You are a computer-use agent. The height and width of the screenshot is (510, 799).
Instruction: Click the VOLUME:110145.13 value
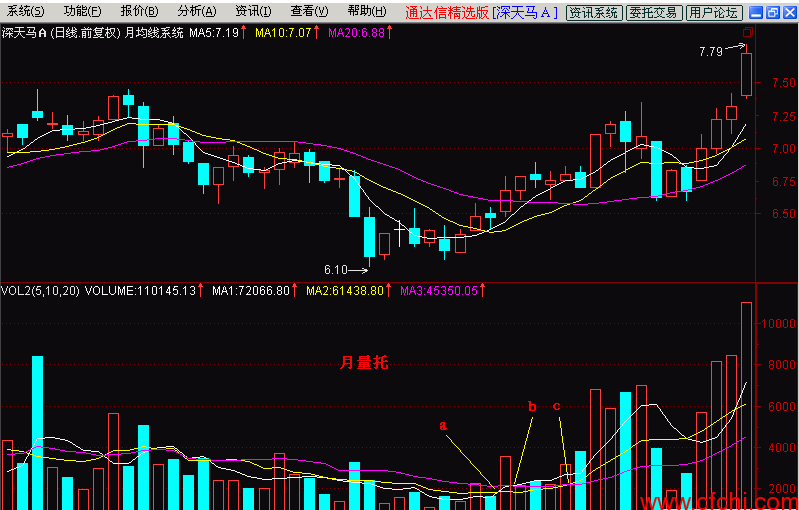pyautogui.click(x=141, y=291)
